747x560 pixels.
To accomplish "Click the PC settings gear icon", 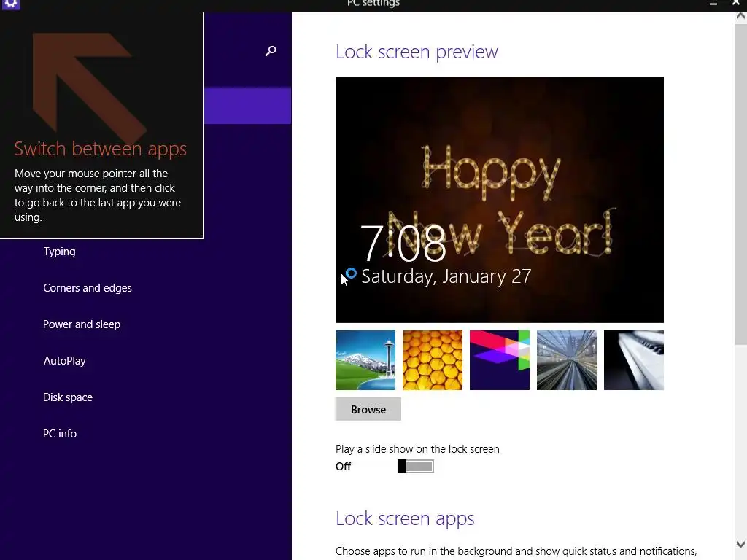I will (10, 4).
